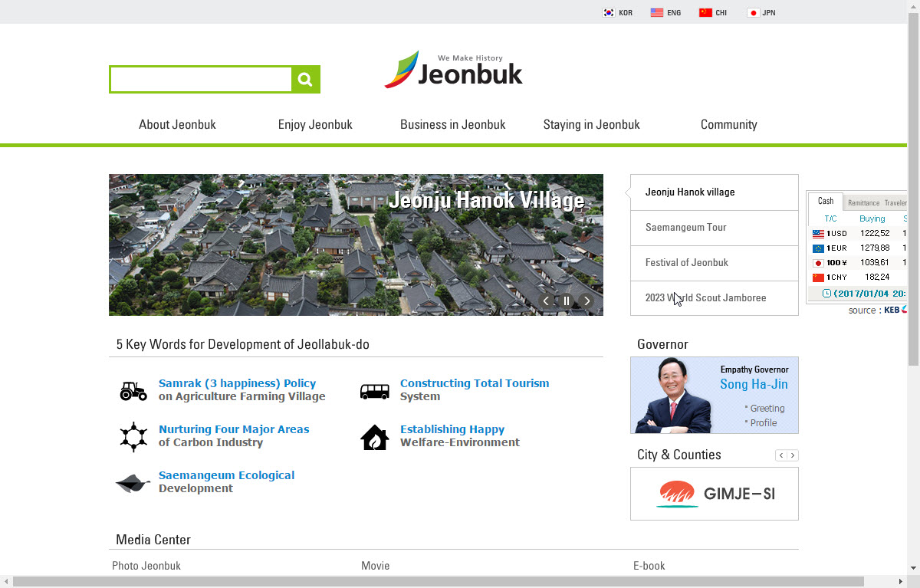The width and height of the screenshot is (920, 588).
Task: Show the previous banner slide
Action: pos(546,301)
